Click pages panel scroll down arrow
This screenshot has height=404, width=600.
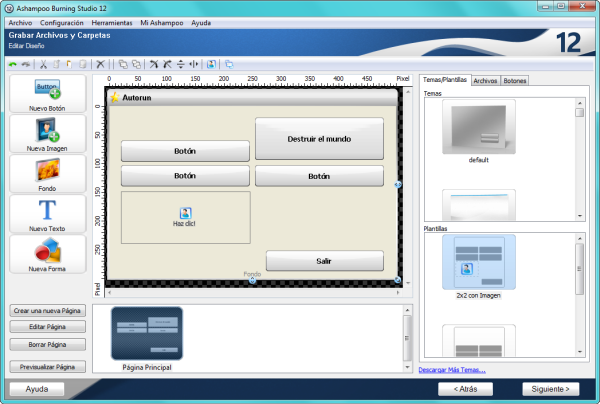coord(408,367)
